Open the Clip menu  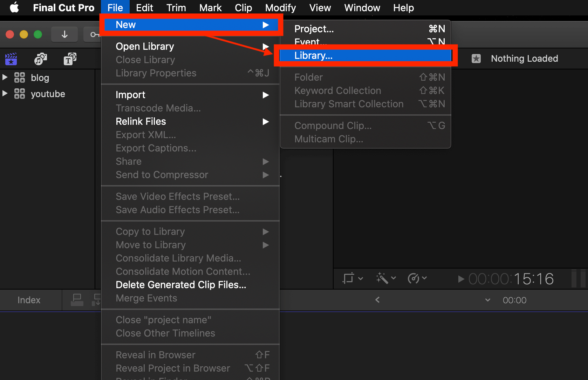243,7
